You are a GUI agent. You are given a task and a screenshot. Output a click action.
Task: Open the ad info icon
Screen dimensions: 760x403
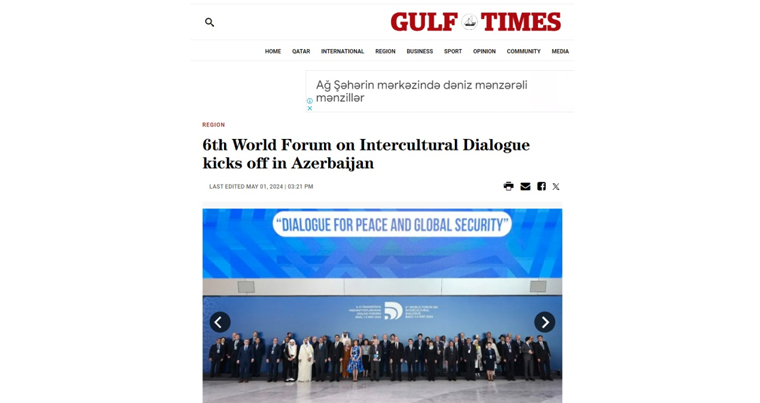coord(310,101)
